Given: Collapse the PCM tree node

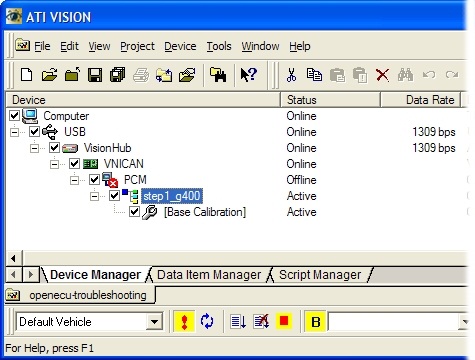Looking at the screenshot, I should [74, 180].
